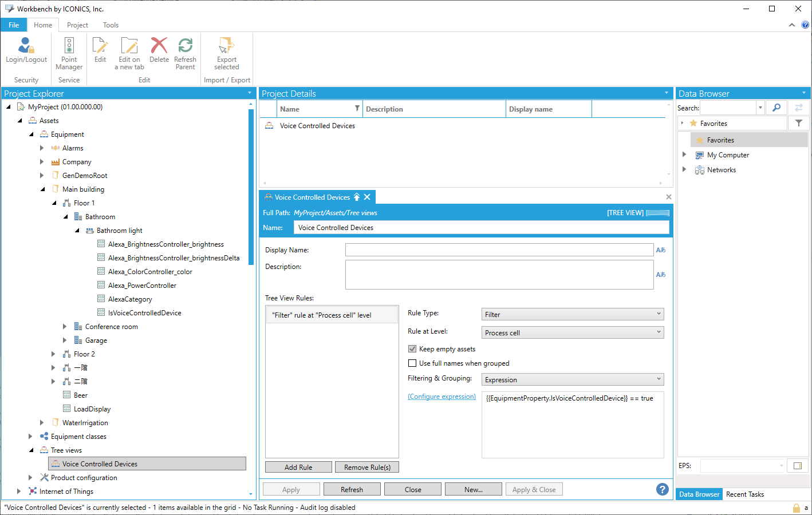
Task: Toggle the Keep empty assets checkbox
Action: (x=412, y=349)
